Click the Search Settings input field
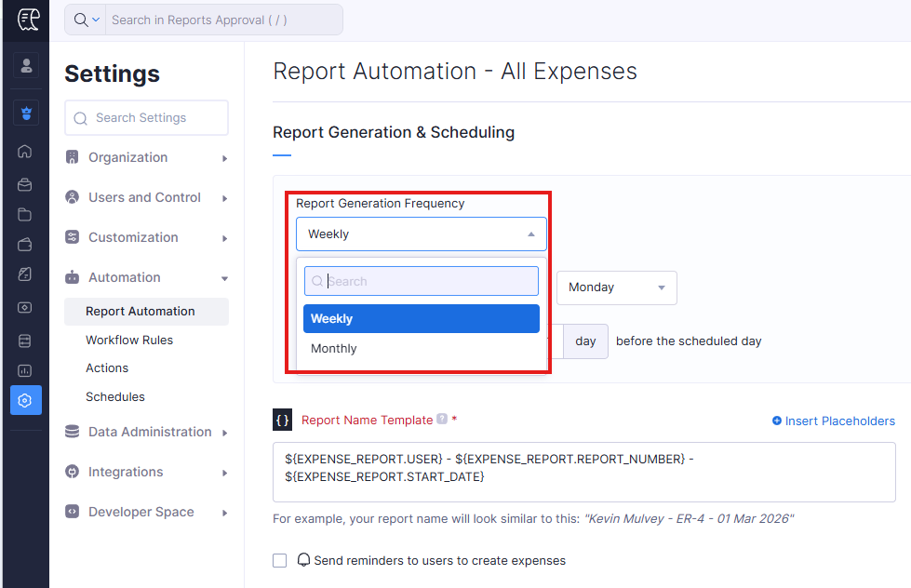The image size is (911, 588). 146,118
